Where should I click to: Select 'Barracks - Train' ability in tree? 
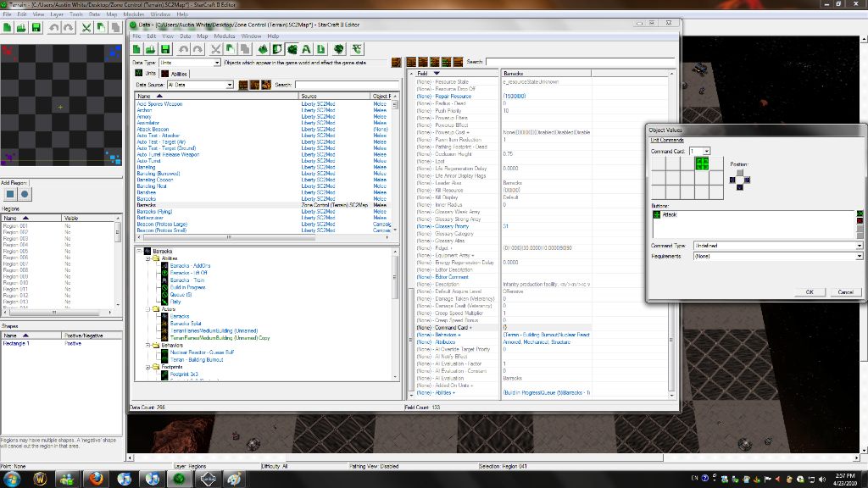coord(187,280)
